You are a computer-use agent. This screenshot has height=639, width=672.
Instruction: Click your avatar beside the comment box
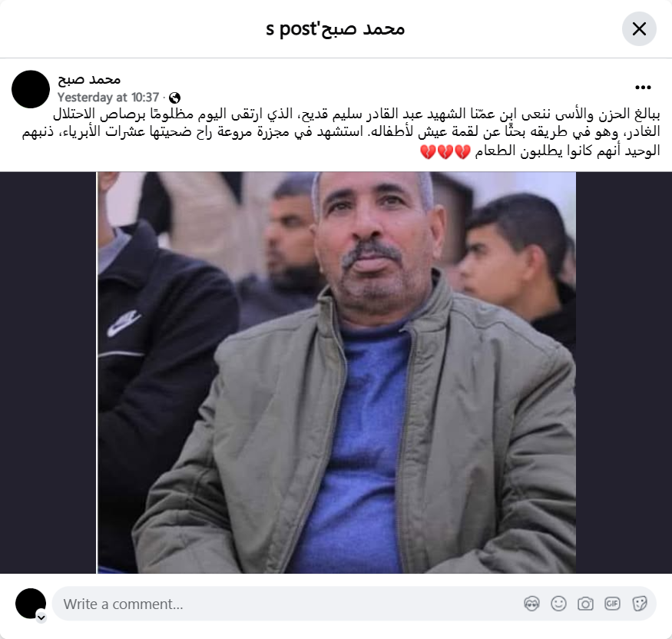31,604
